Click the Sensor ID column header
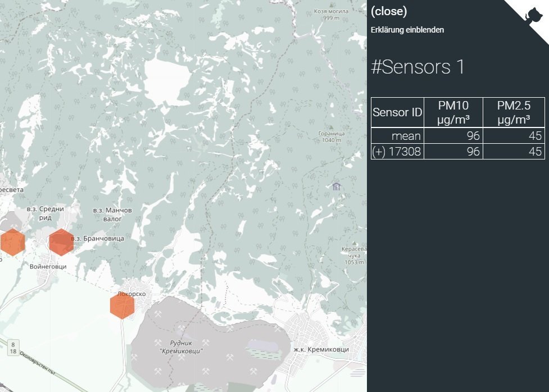This screenshot has width=549, height=392. [x=397, y=112]
